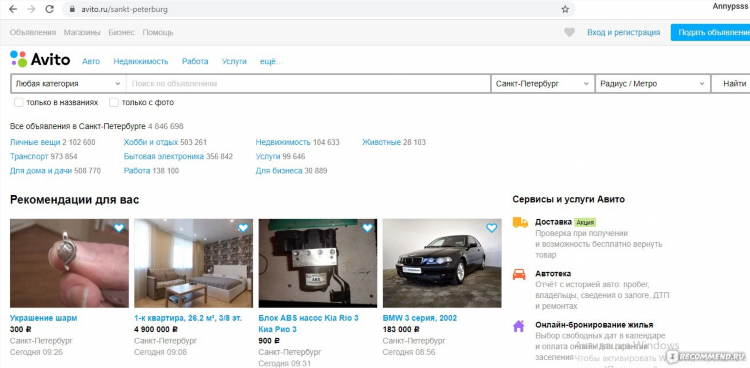Open the Недвижимость menu item
The height and width of the screenshot is (368, 750).
coord(141,61)
